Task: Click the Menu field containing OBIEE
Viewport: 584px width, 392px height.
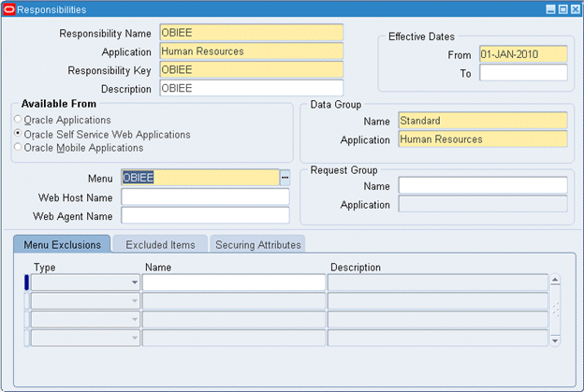Action: coord(200,178)
